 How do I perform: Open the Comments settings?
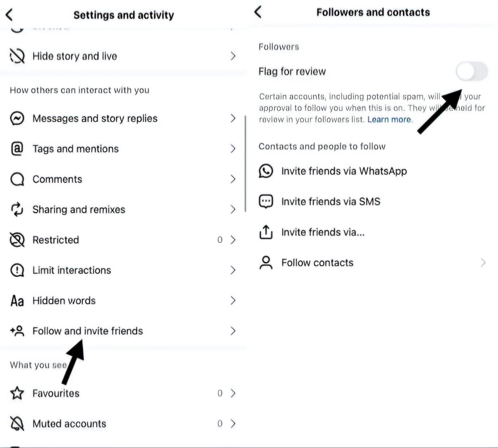tap(57, 179)
